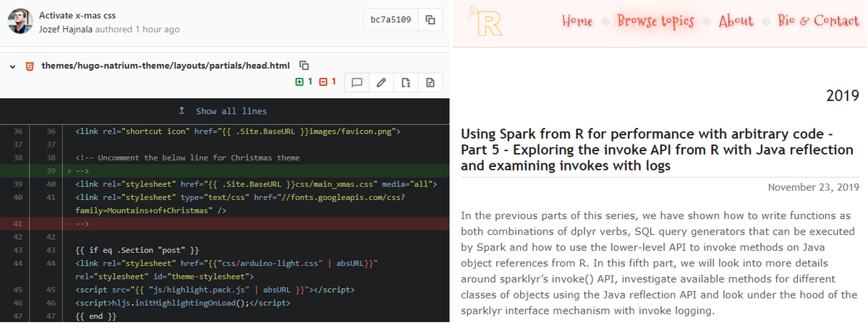Click the main_xmas.css stylesheet line
Image resolution: width=868 pixels, height=328 pixels.
256,184
